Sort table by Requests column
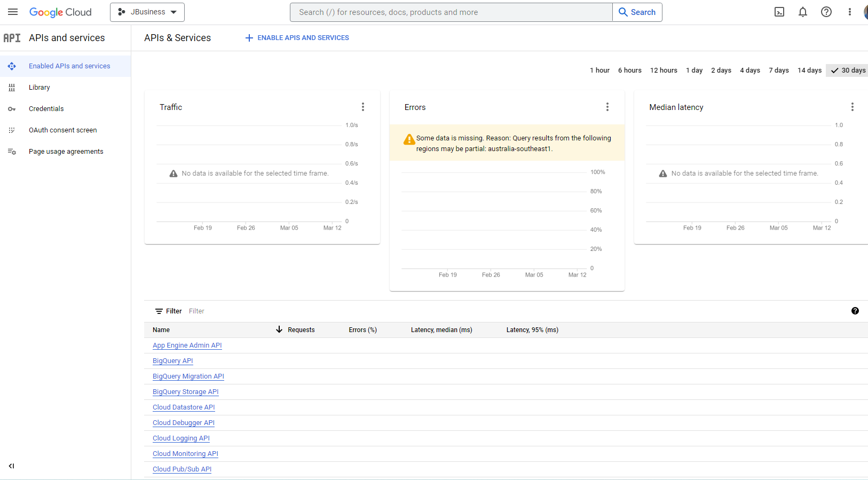Viewport: 868px width, 480px height. (301, 330)
